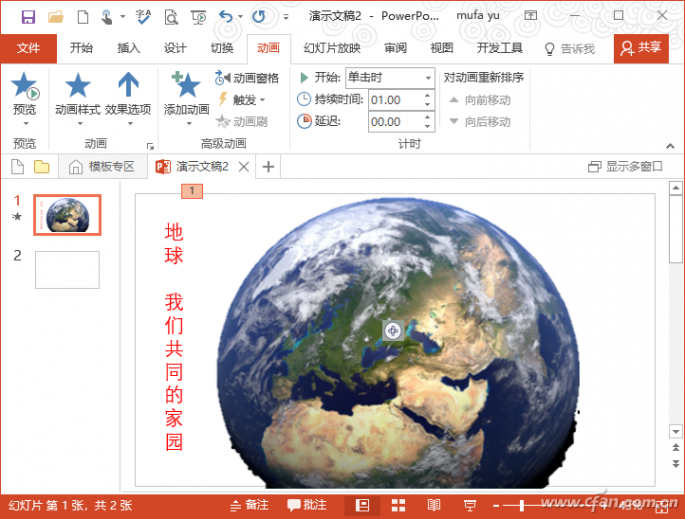The height and width of the screenshot is (519, 685).
Task: Increase 延迟 with up spinner
Action: (428, 117)
